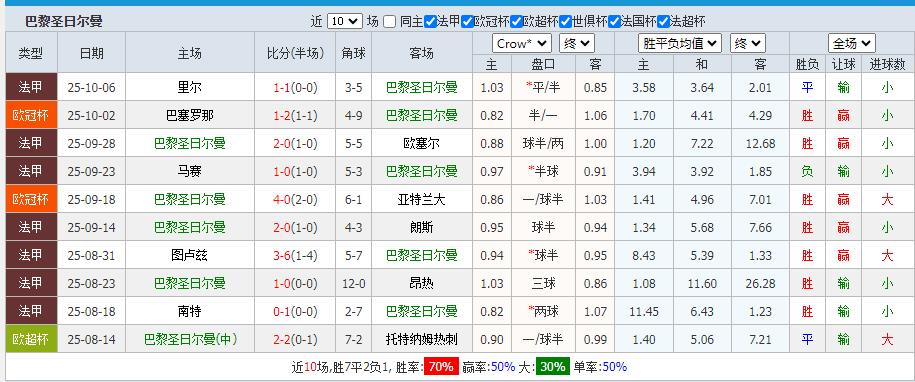
Task: Open the recent matches count dropdown showing 10
Action: 345,22
